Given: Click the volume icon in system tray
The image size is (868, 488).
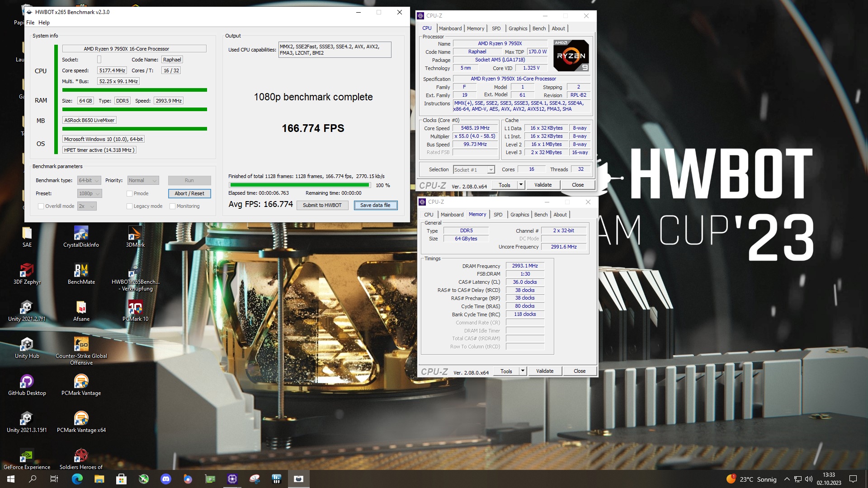Looking at the screenshot, I should (x=809, y=479).
